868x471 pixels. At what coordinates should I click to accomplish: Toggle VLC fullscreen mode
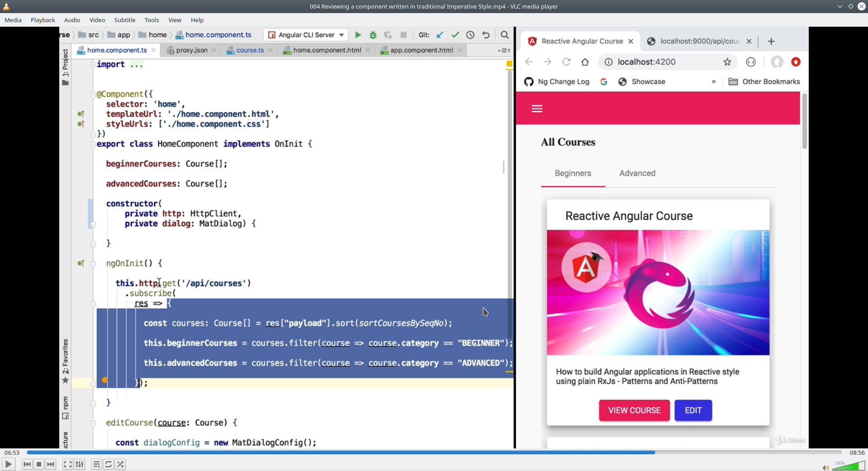67,464
